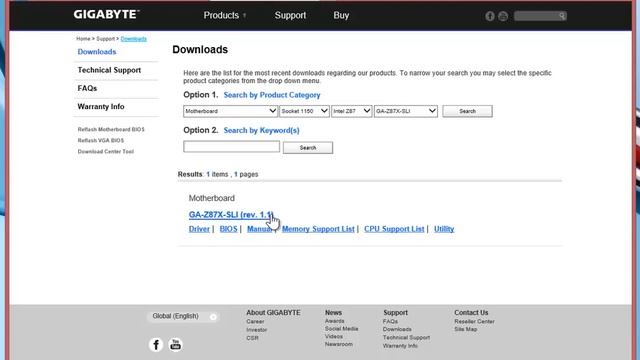
Task: Open Newsroom footer link
Action: (338, 344)
